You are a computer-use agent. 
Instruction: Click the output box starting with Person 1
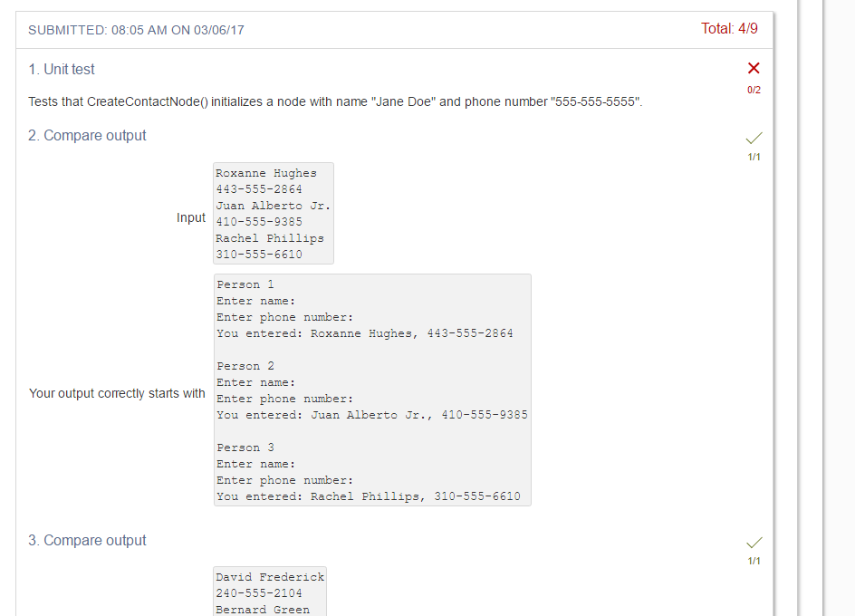[371, 390]
